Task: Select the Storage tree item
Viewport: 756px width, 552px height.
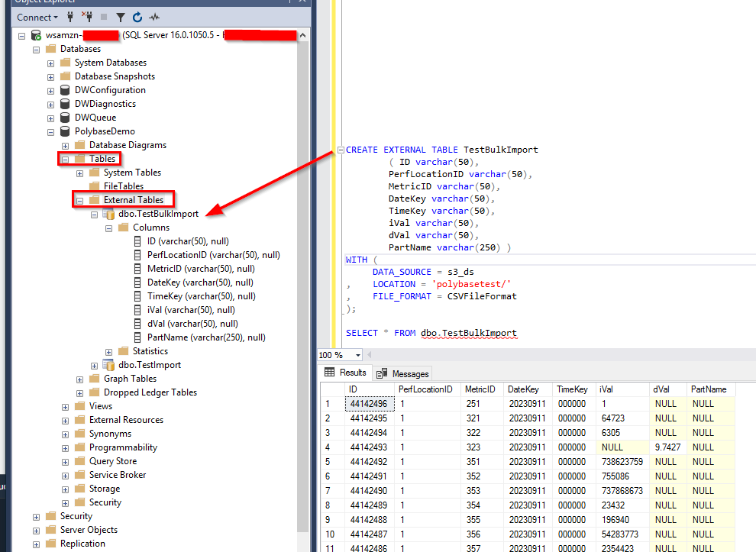Action: click(x=105, y=489)
